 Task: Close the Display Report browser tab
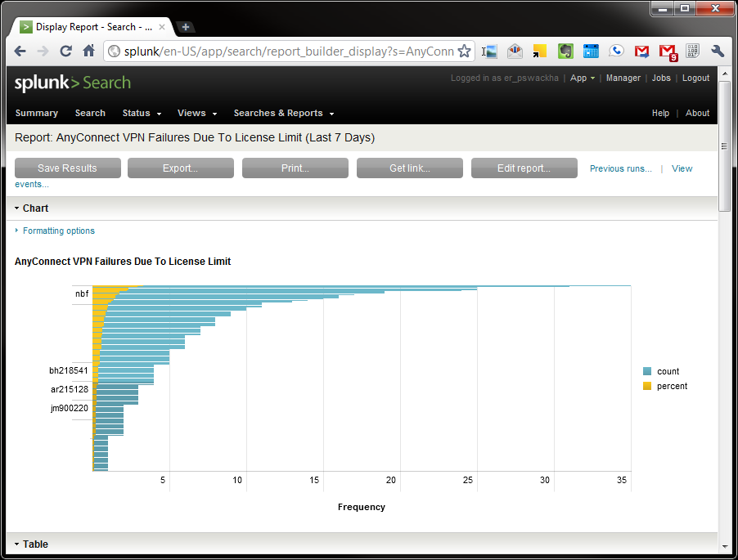pos(161,27)
